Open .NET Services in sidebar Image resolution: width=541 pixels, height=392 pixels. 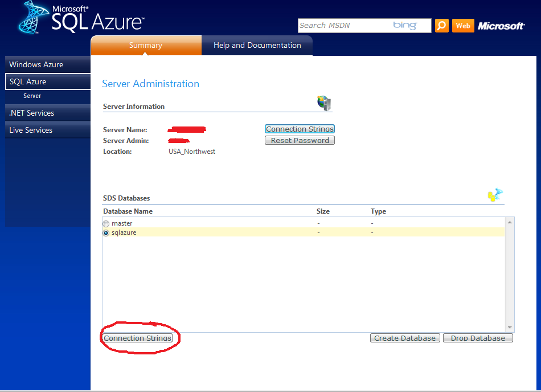pyautogui.click(x=48, y=113)
